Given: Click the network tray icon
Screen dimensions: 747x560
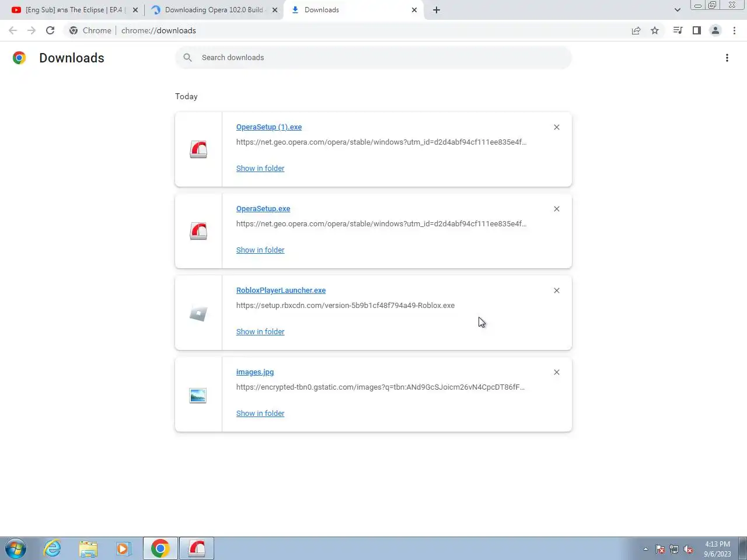Looking at the screenshot, I should coord(674,549).
